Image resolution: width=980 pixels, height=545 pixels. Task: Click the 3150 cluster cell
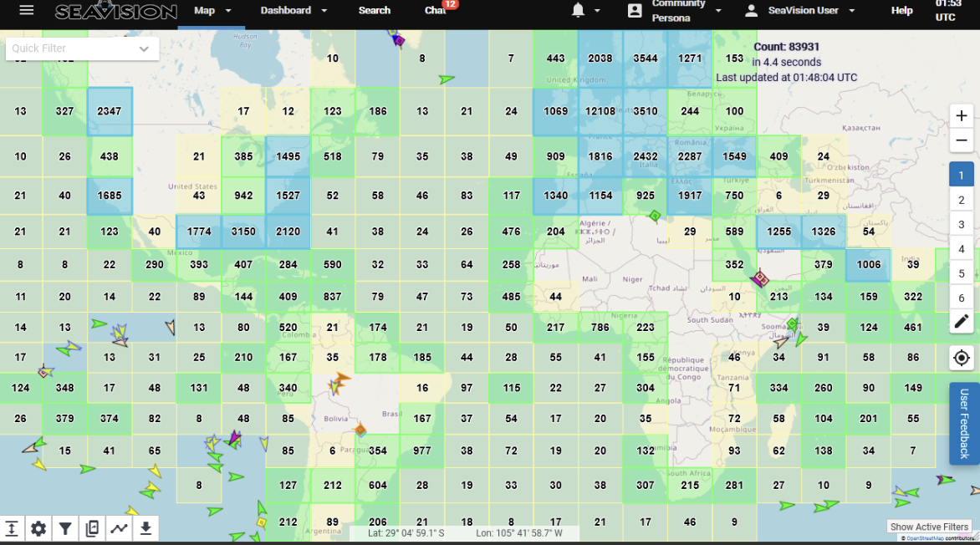coord(243,232)
